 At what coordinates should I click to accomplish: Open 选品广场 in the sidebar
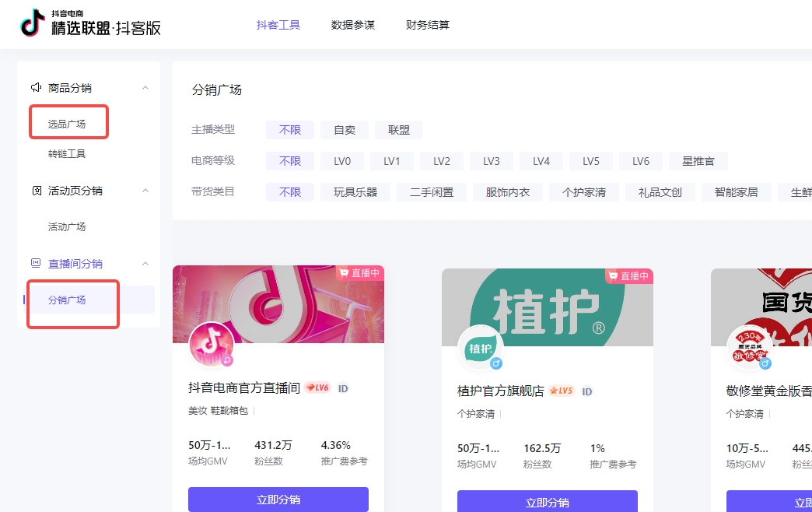[x=67, y=124]
